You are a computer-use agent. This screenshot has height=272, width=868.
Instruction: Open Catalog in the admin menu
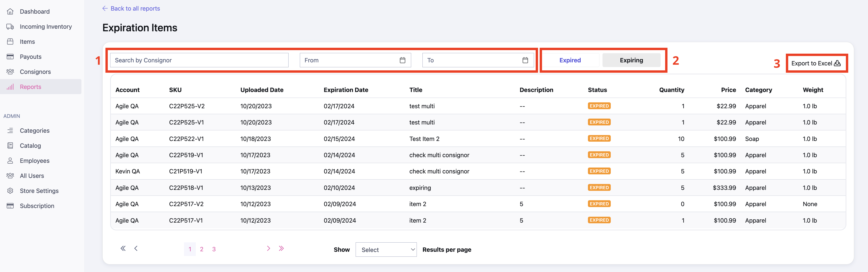[30, 146]
